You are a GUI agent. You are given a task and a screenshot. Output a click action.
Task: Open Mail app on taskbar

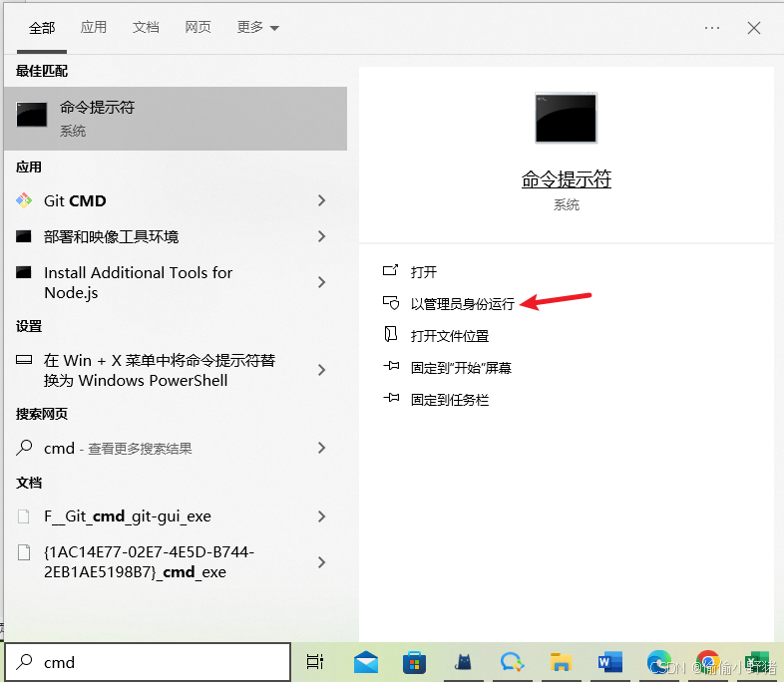(x=366, y=662)
